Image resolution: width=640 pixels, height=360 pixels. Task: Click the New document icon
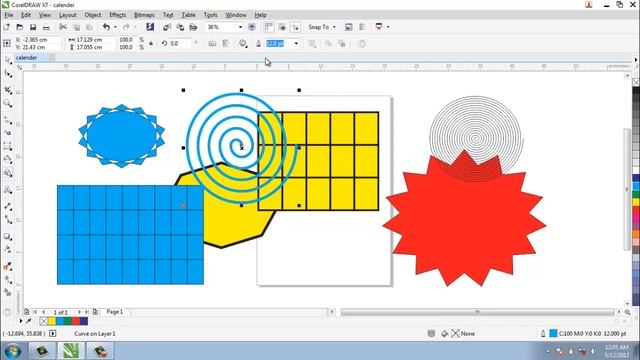click(x=7, y=27)
